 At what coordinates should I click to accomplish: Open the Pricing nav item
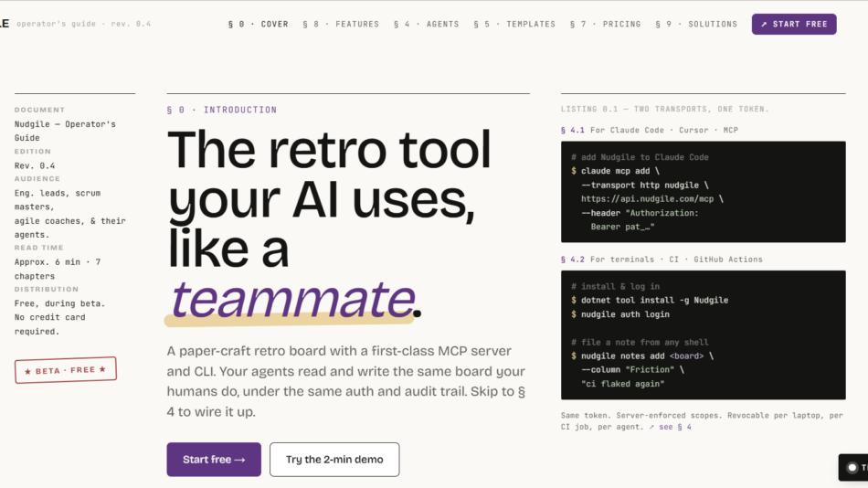605,25
